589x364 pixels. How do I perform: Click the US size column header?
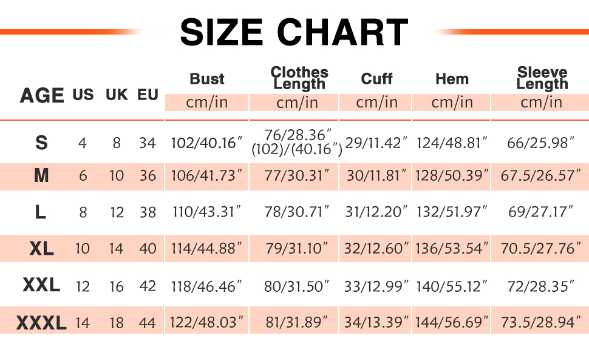pyautogui.click(x=83, y=95)
